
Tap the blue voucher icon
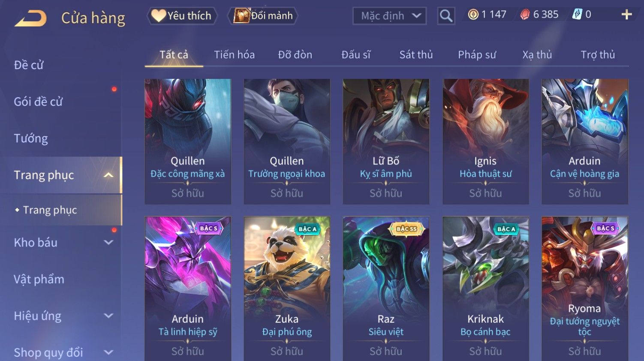(x=578, y=15)
